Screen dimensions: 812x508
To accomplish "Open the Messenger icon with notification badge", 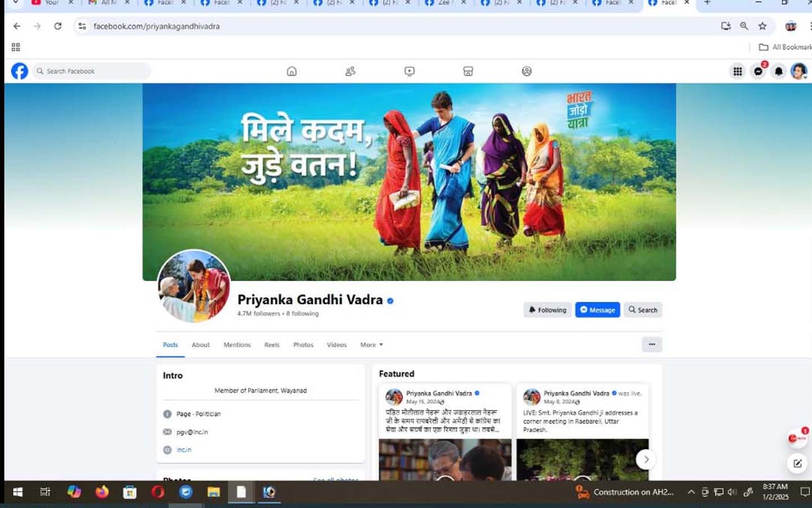I will tap(758, 71).
